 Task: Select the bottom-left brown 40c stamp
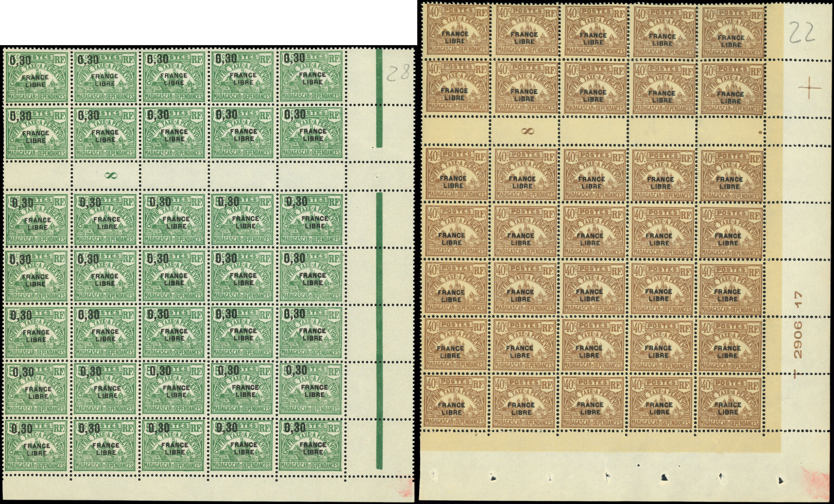coord(455,401)
